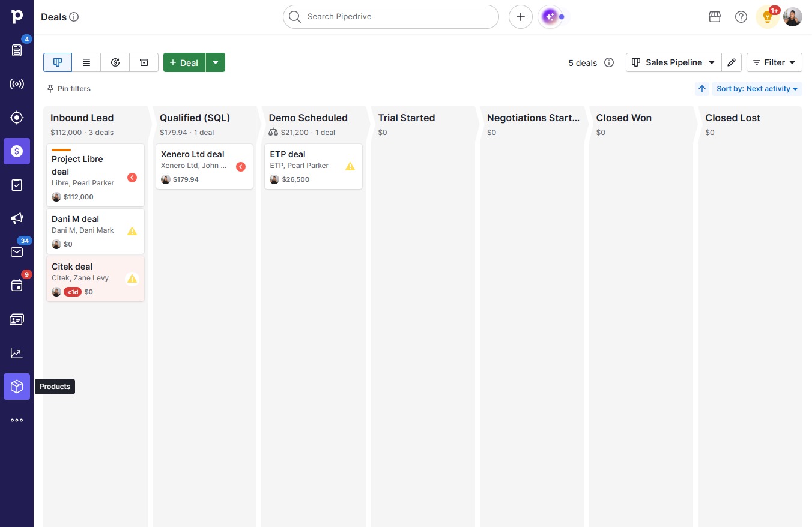Click the Pipedrive logo in sidebar
The height and width of the screenshot is (527, 812).
tap(17, 17)
